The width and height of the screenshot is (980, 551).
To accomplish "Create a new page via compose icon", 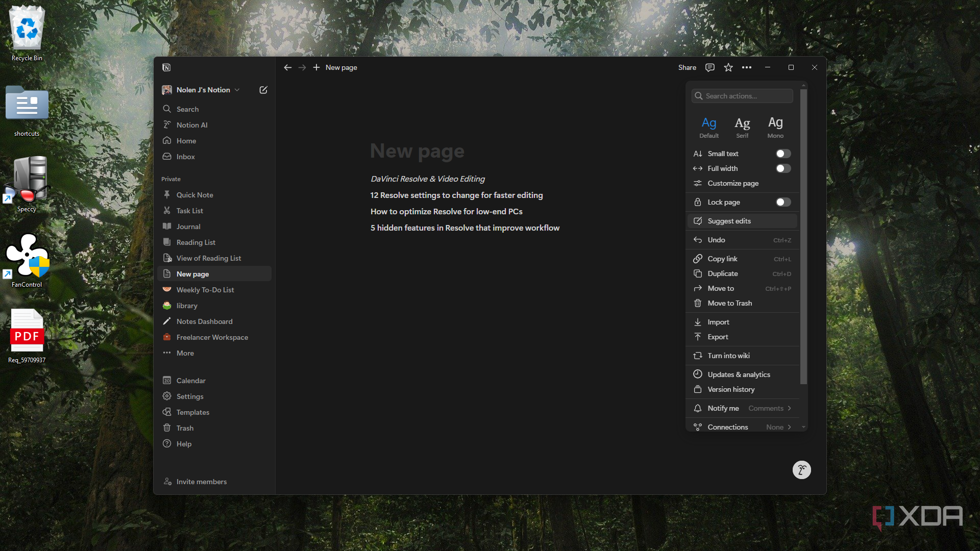I will 263,90.
